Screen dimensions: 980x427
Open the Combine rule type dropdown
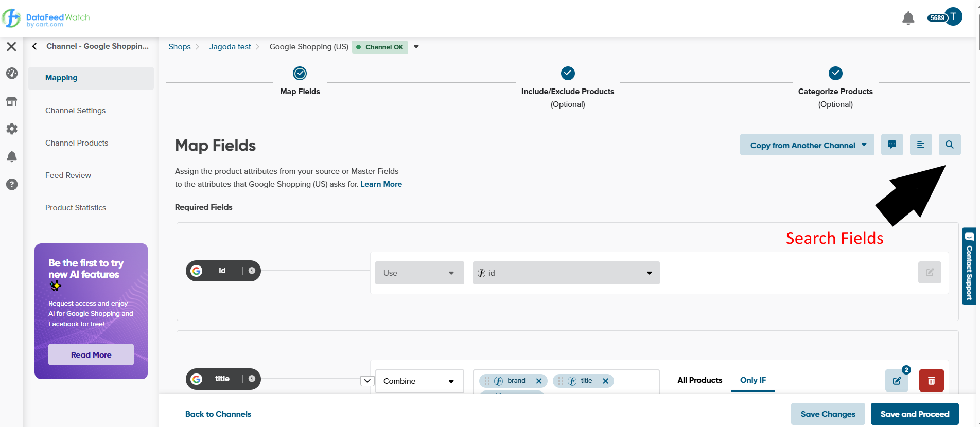(419, 381)
